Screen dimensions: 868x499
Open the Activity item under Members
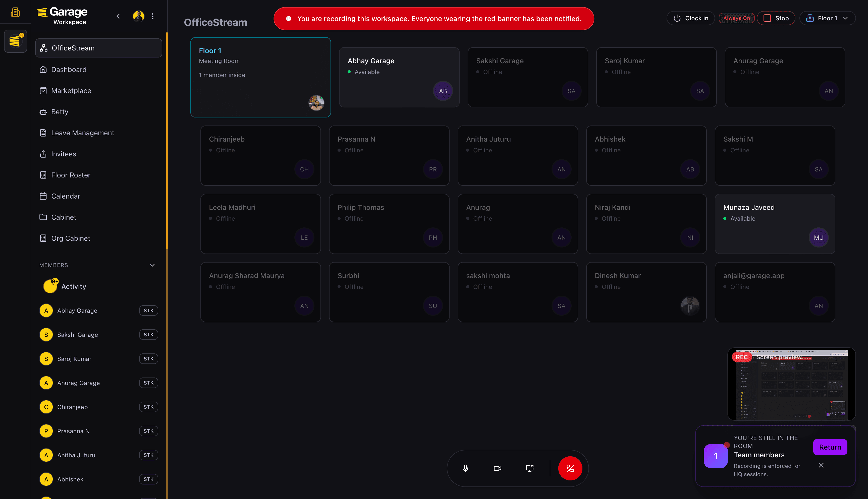pyautogui.click(x=73, y=286)
